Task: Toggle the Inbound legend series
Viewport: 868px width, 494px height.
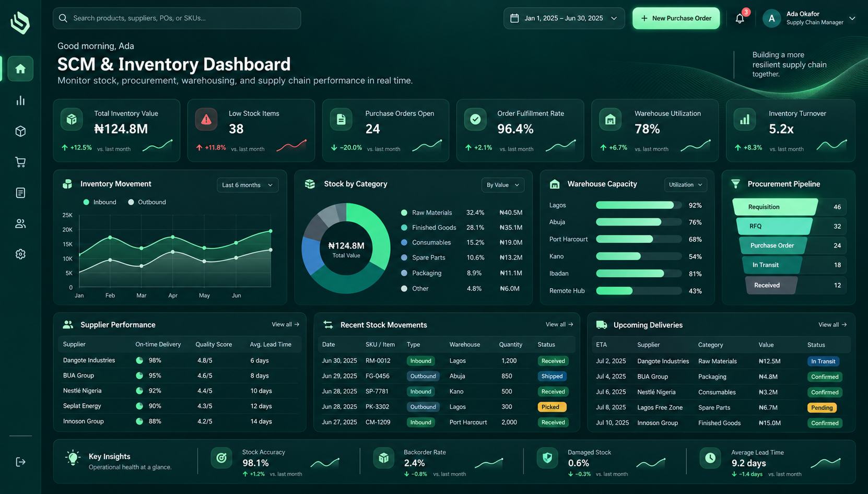Action: point(100,202)
